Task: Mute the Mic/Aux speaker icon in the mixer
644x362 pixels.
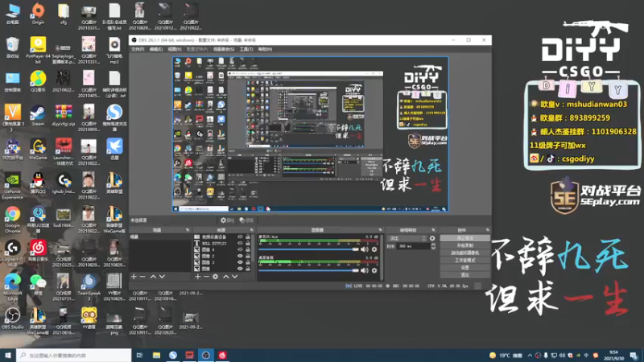Action: click(365, 249)
